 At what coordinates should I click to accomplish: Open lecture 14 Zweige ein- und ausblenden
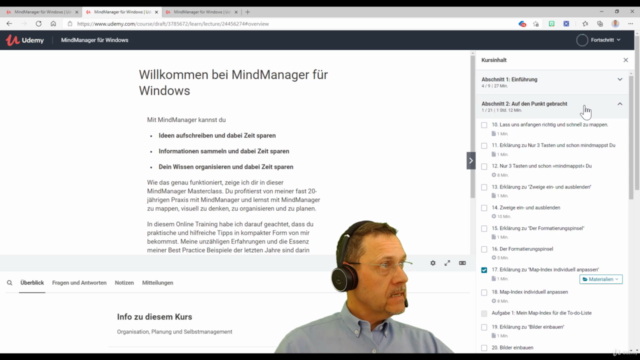[526, 207]
